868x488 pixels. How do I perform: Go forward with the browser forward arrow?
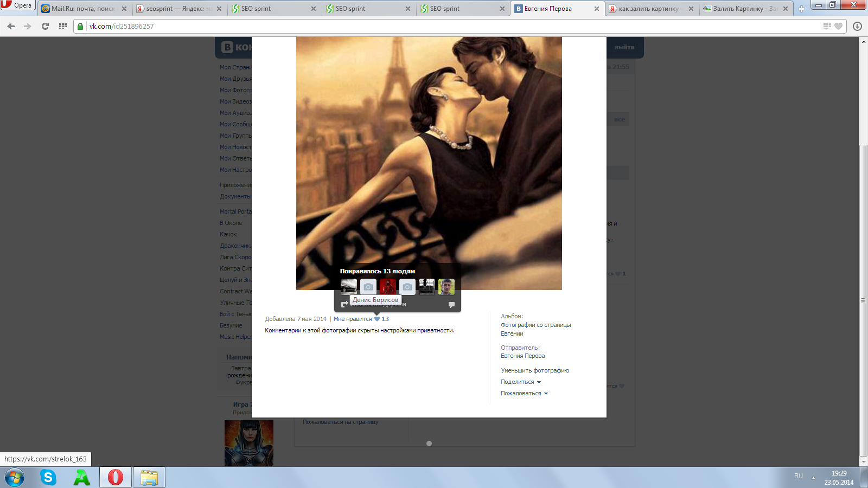pyautogui.click(x=28, y=26)
